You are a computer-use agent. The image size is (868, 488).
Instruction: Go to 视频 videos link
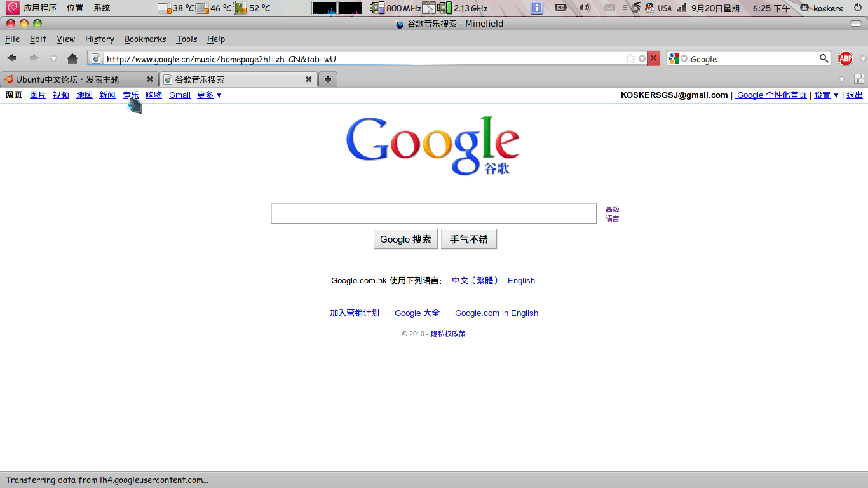61,95
